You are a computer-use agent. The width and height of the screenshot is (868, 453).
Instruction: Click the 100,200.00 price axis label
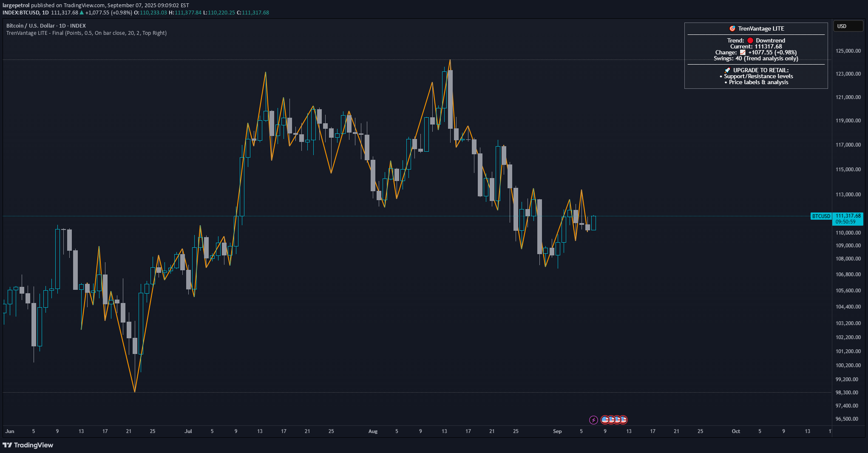[848, 365]
